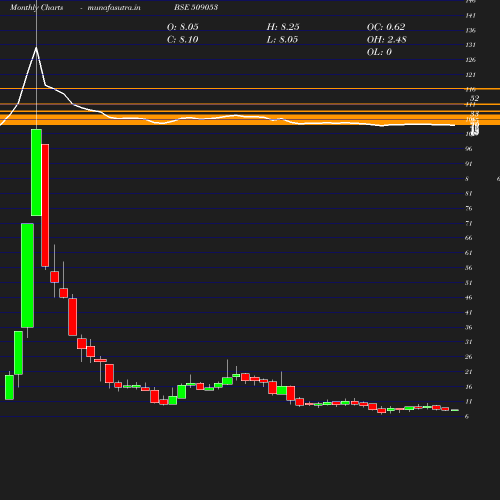Image resolution: width=500 pixels, height=500 pixels.
Task: Click the 81 price axis label
Action: click(x=469, y=193)
